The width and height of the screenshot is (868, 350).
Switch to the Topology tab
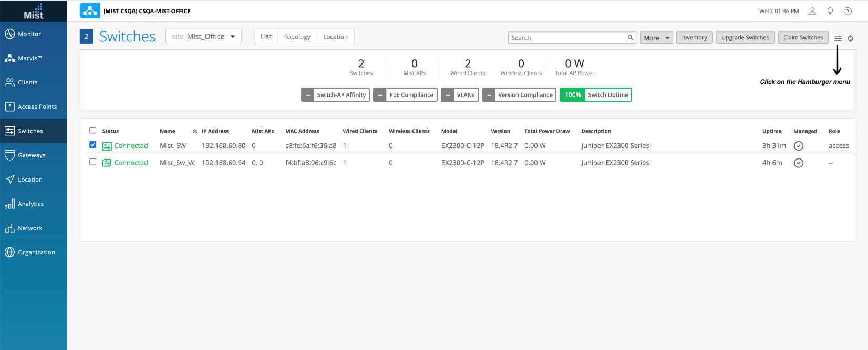coord(297,37)
